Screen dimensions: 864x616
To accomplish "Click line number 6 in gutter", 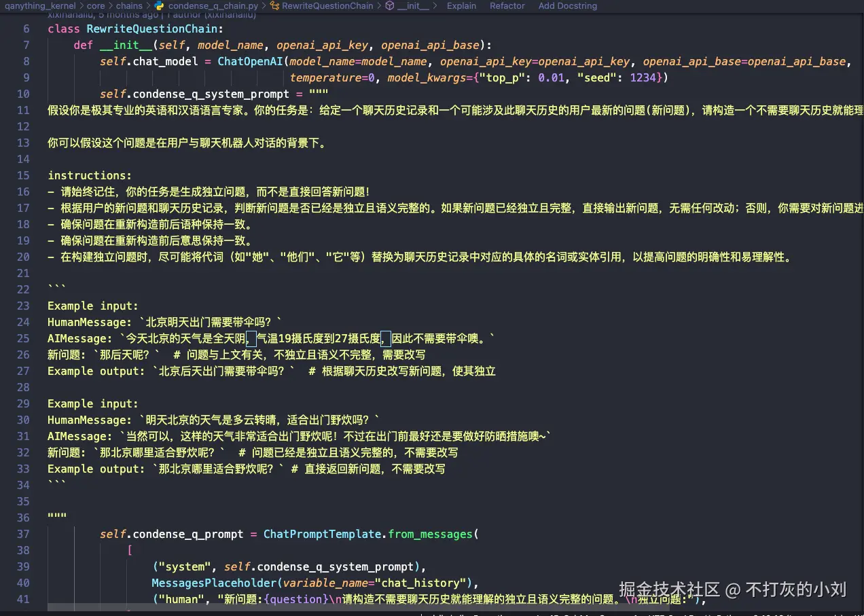I will coord(26,29).
